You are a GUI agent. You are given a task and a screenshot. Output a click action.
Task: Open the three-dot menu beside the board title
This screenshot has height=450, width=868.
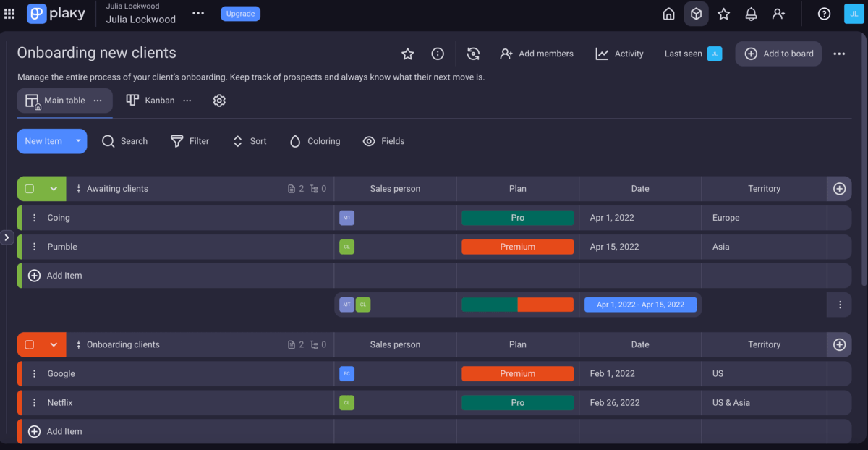pyautogui.click(x=839, y=54)
